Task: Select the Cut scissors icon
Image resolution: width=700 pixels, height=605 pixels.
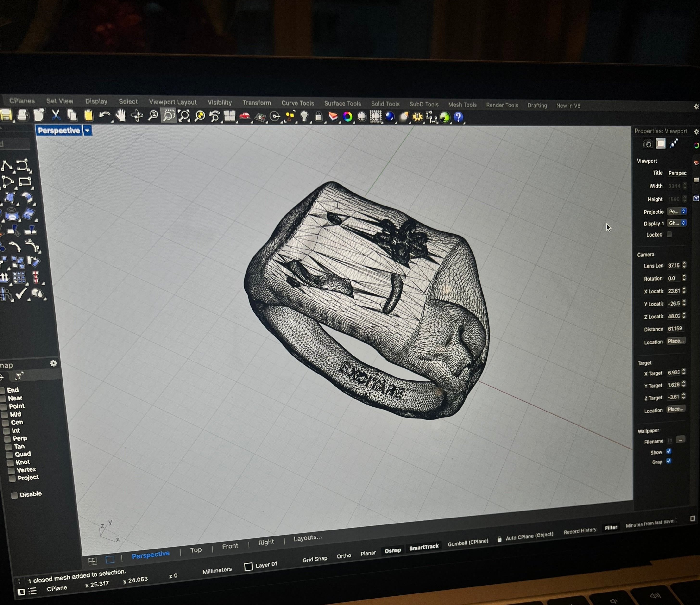Action: pyautogui.click(x=56, y=115)
